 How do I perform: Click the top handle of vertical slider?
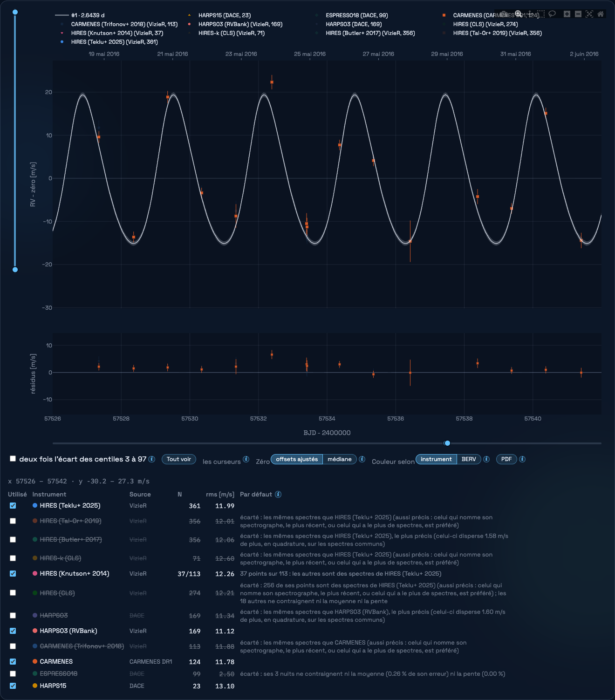[x=15, y=12]
